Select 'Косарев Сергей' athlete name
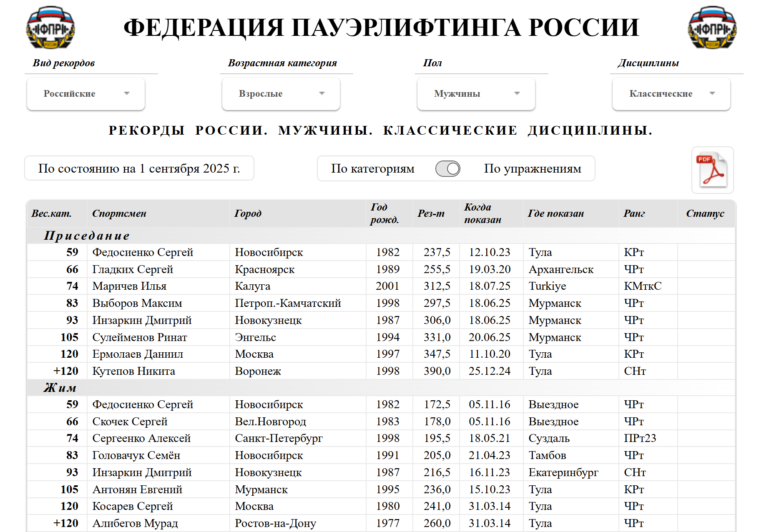Image resolution: width=774 pixels, height=532 pixels. tap(133, 506)
